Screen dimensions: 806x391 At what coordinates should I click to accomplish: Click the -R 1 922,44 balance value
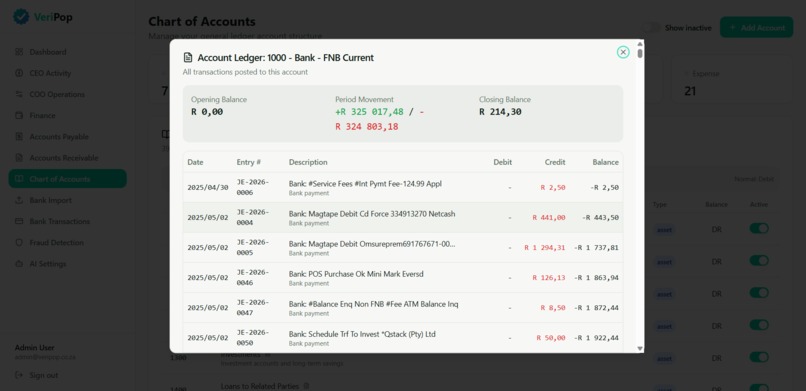coord(596,338)
